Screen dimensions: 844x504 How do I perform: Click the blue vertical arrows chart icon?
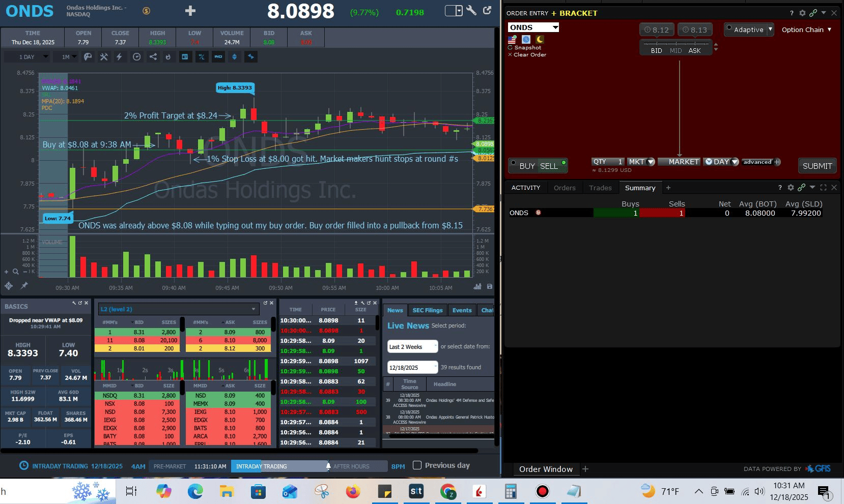click(234, 57)
